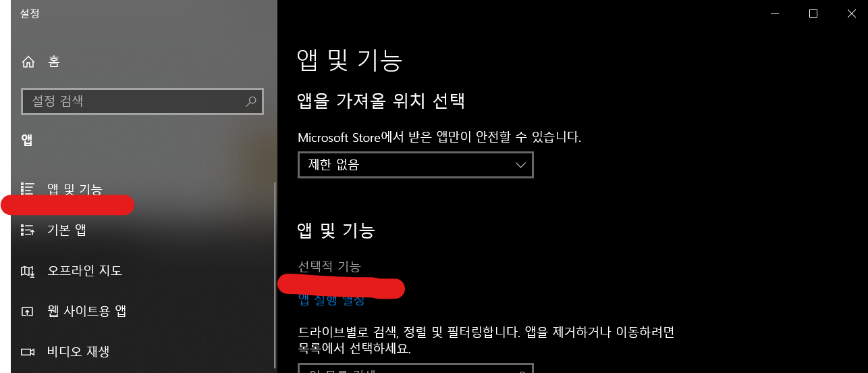Select the 기본 앱 icon in sidebar
Screen dimensions: 868x373
pyautogui.click(x=28, y=230)
